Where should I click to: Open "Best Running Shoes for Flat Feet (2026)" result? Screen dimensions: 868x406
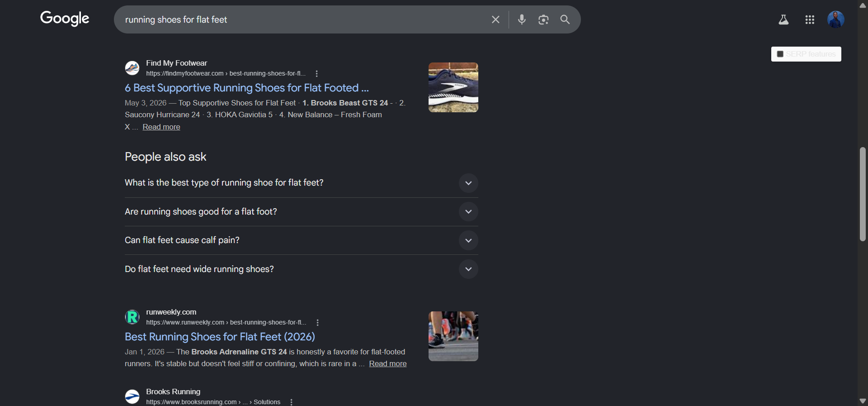(x=220, y=337)
